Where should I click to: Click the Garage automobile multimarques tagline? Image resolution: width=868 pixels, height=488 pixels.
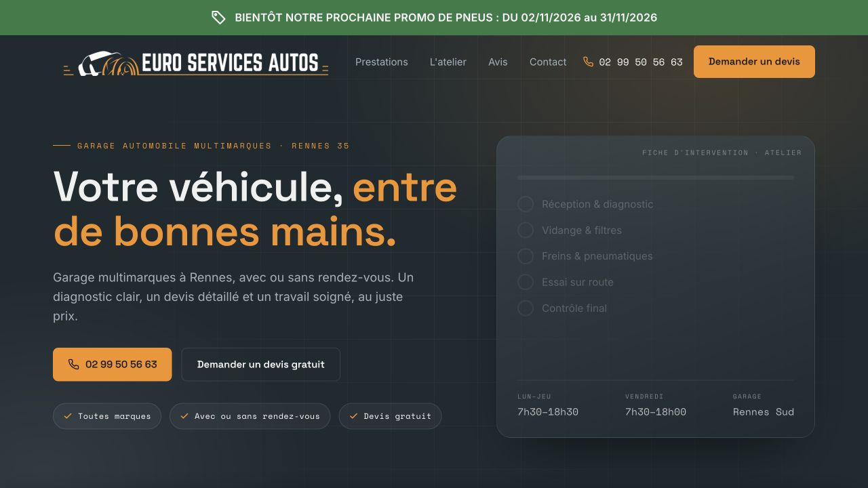214,146
